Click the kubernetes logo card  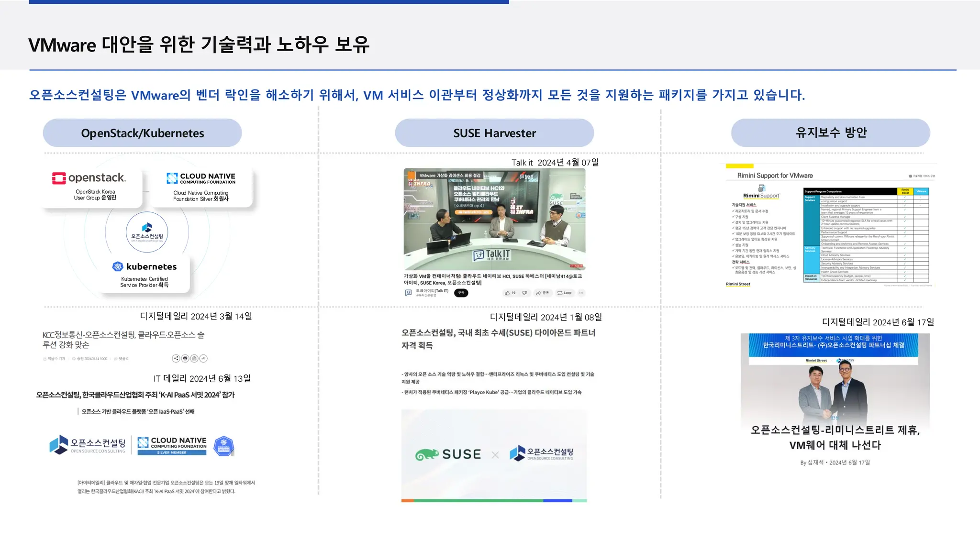[x=145, y=274]
